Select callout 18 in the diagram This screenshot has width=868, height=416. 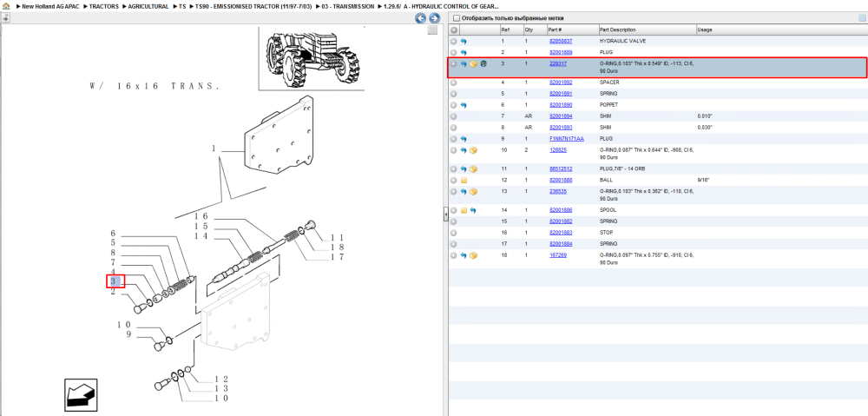point(338,247)
